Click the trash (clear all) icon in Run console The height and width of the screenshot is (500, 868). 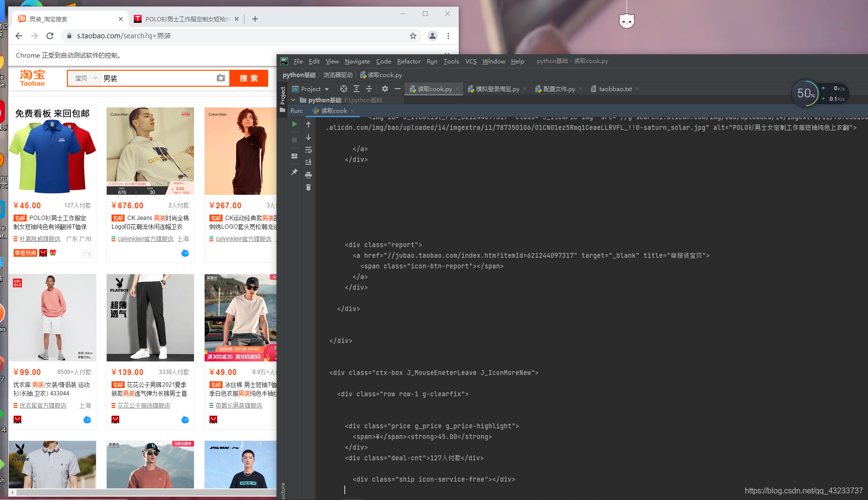point(308,187)
